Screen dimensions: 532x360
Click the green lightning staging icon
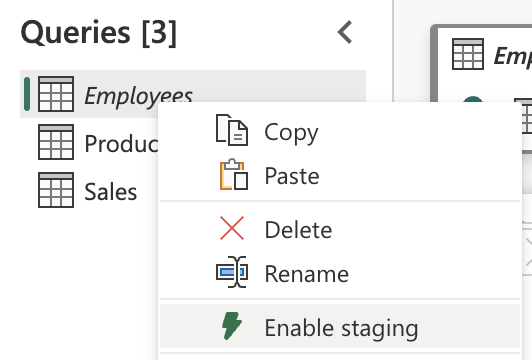tap(232, 326)
